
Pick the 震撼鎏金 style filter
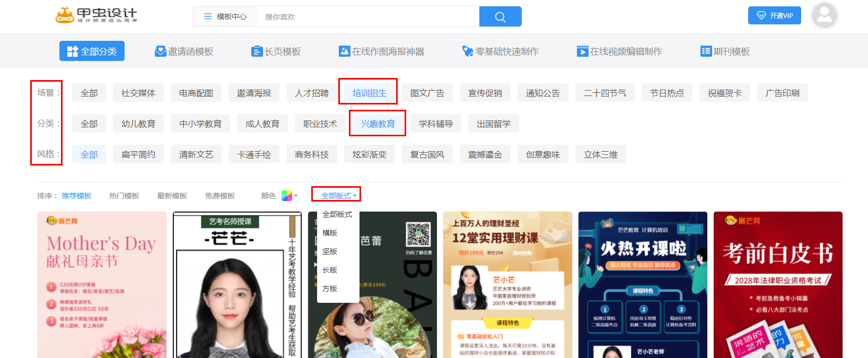[x=485, y=154]
